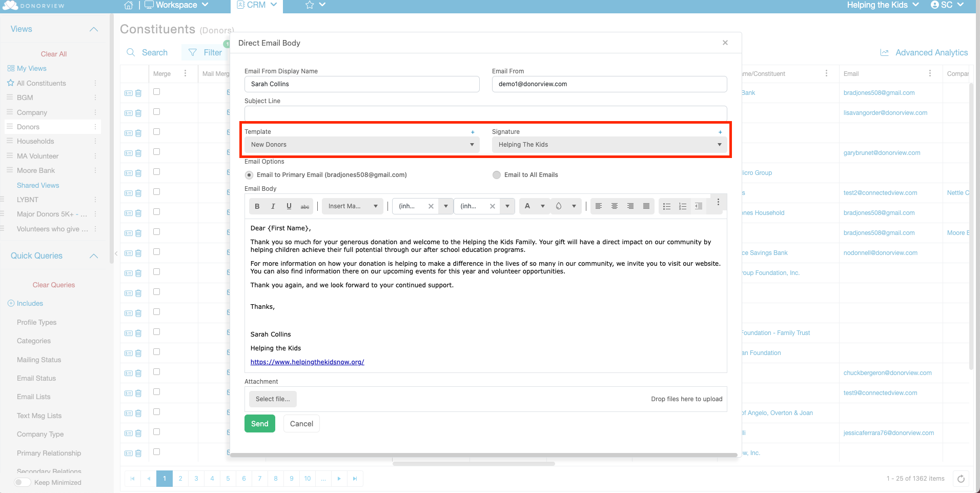Apply italic formatting in the editor
This screenshot has width=980, height=493.
coord(273,206)
